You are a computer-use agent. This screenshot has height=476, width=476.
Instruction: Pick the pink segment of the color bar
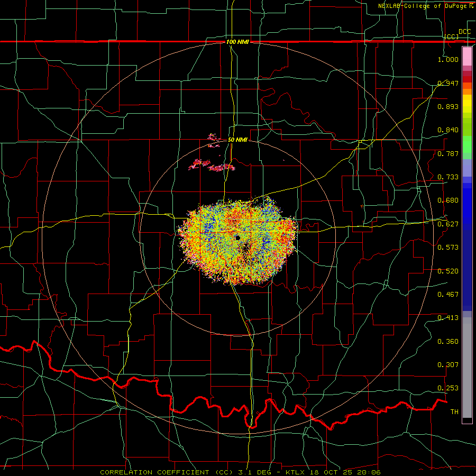point(467,57)
